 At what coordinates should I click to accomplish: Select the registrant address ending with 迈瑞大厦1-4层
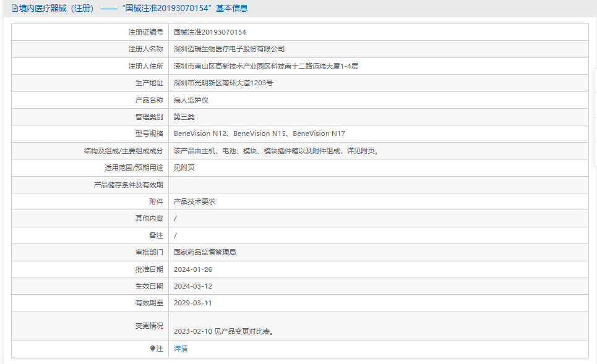click(x=266, y=66)
